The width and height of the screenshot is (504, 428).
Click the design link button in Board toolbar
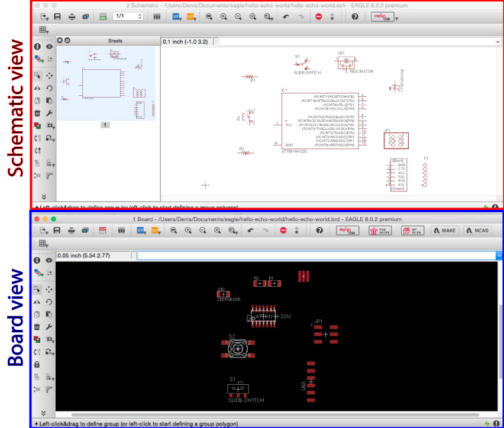coord(347,231)
